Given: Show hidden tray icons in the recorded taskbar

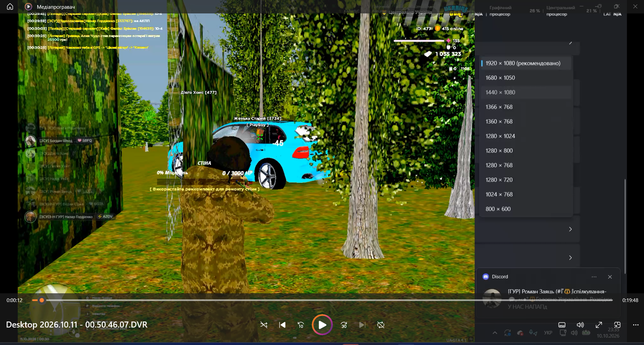Looking at the screenshot, I should pyautogui.click(x=494, y=333).
